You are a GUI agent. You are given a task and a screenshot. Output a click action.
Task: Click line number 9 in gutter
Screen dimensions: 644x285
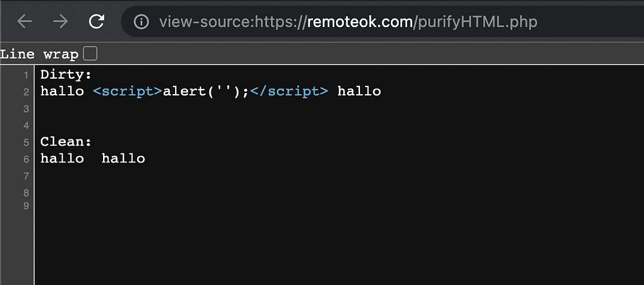point(26,206)
